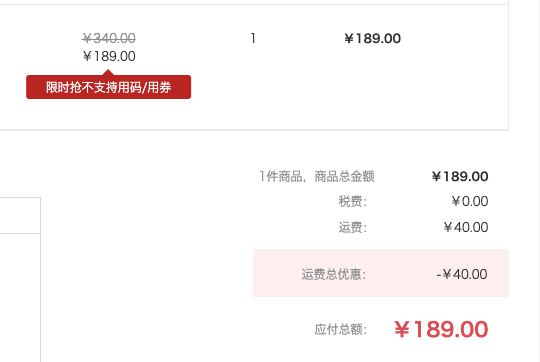Click the shipping fee value ¥40.00

coord(466,227)
